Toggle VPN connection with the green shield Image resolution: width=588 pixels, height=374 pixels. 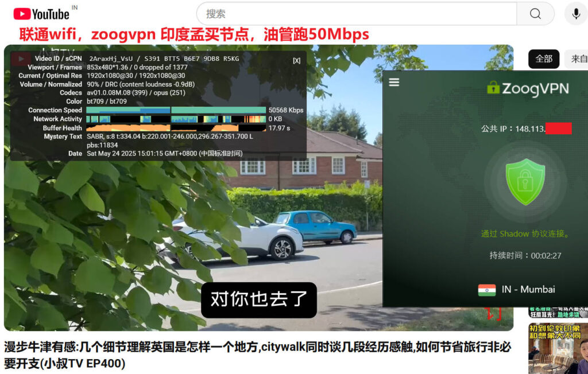(525, 182)
